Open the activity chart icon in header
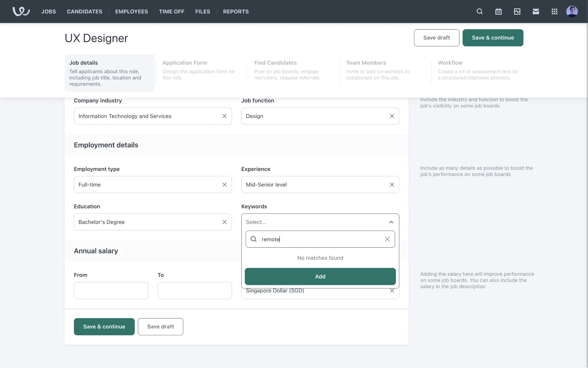 click(517, 11)
